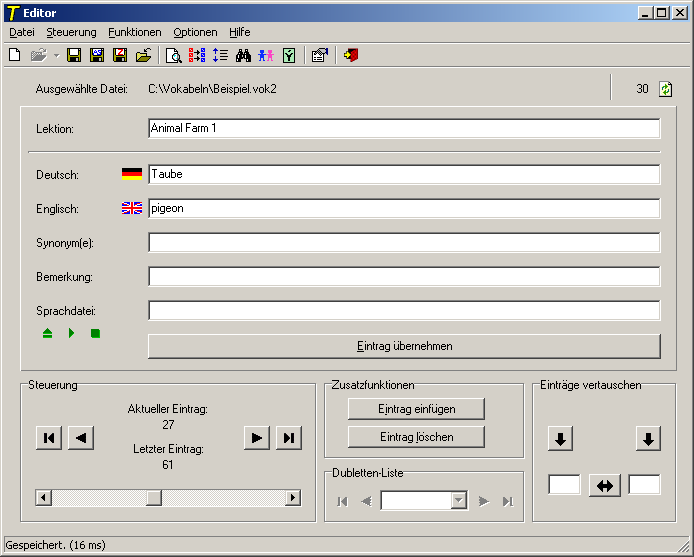Viewport: 694px width, 557px height.
Task: Expand the Dubletten-Liste combo box
Action: coord(459,501)
